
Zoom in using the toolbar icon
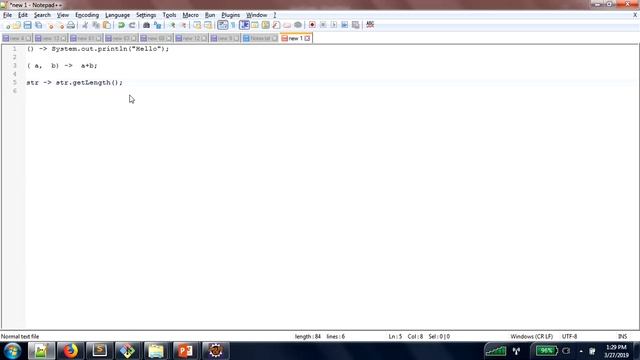click(x=172, y=25)
